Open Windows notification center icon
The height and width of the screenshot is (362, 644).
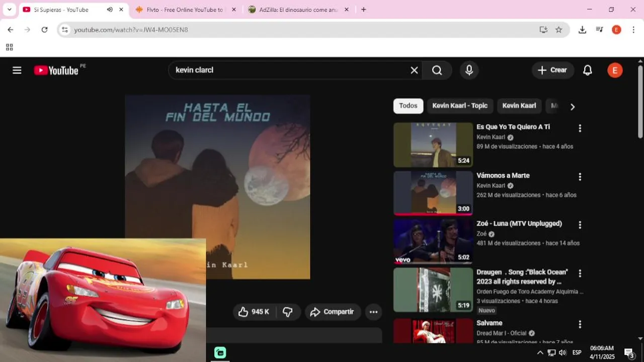(x=629, y=353)
